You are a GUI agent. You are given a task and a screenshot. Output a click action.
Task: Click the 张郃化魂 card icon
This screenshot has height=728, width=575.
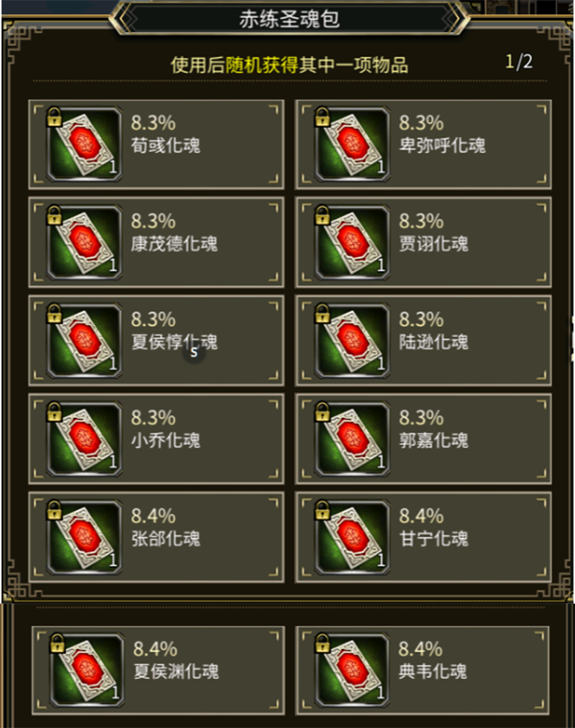[x=84, y=538]
